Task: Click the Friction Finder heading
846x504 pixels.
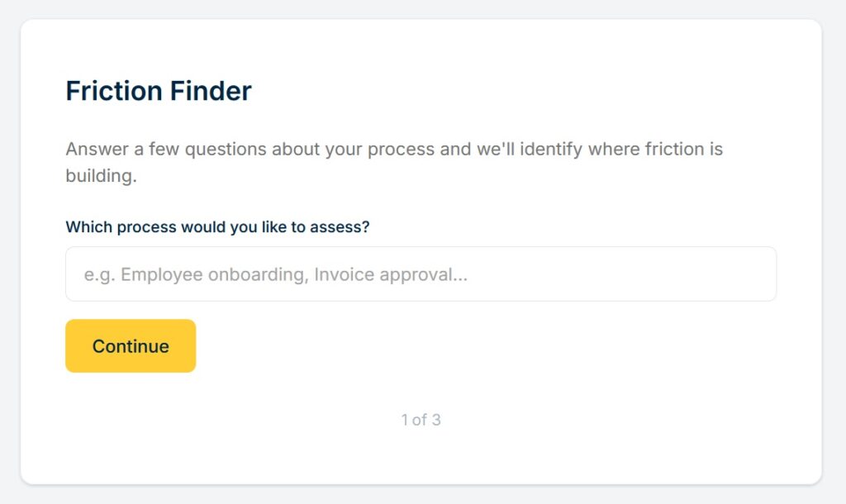Action: point(159,91)
